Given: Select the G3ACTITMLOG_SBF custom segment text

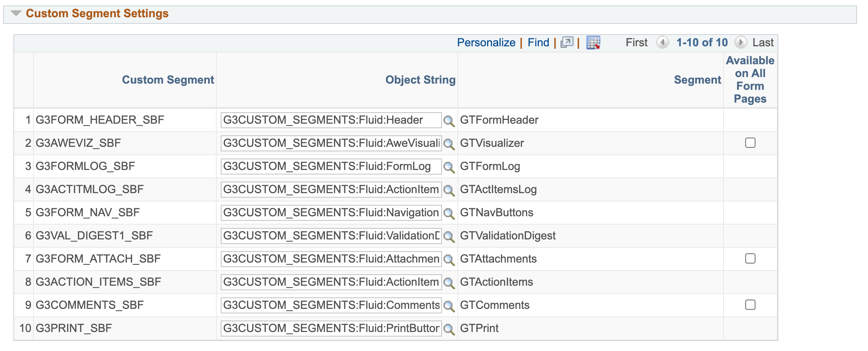Looking at the screenshot, I should [90, 190].
